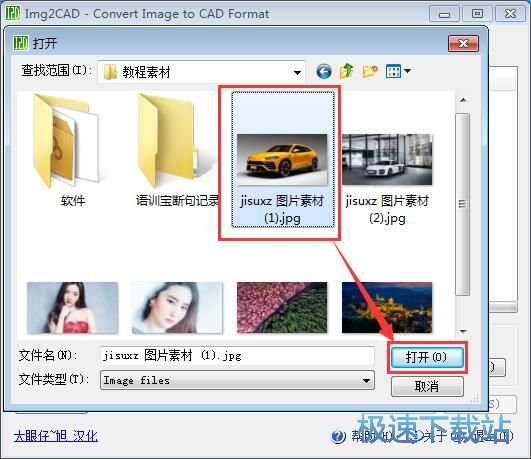
Task: Click the file list scrollbar down arrow
Action: pos(463,331)
